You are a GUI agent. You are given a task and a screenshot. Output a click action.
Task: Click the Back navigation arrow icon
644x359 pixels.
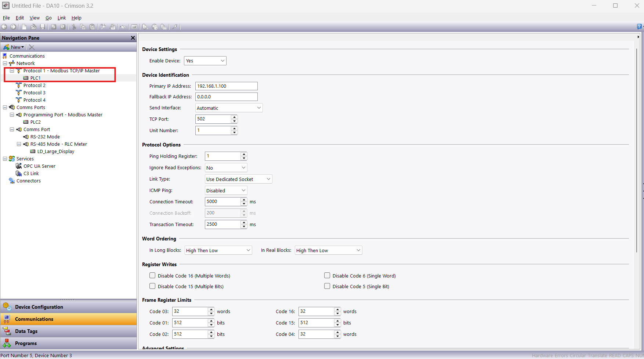coord(4,27)
